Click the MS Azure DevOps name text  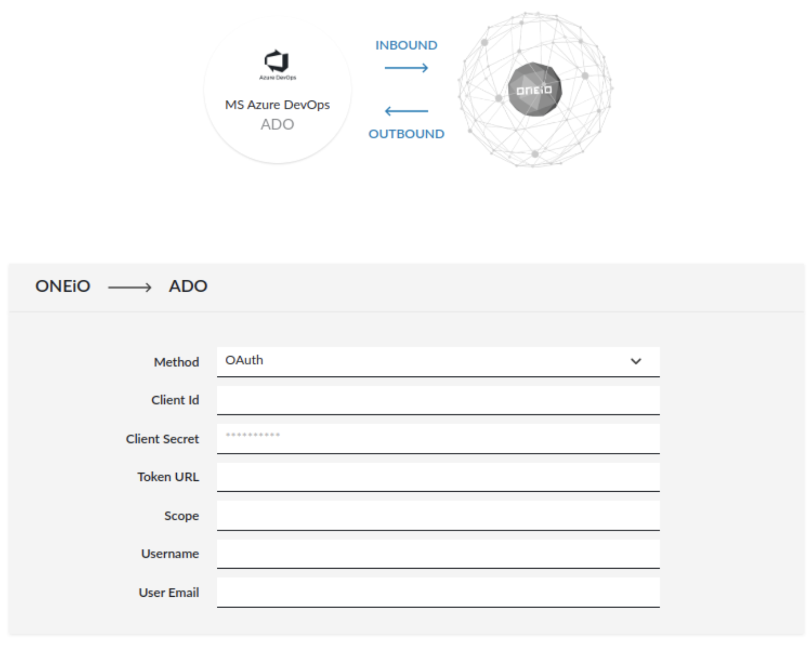point(277,105)
